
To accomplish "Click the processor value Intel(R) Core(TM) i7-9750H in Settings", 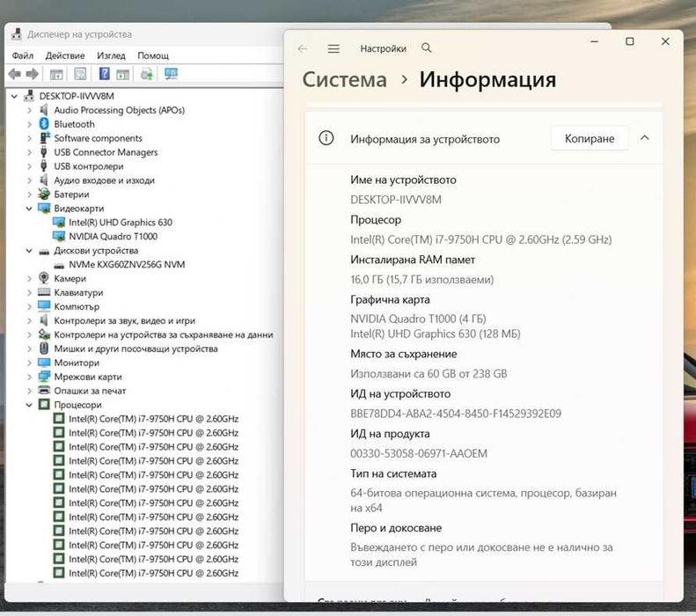I will click(x=481, y=239).
